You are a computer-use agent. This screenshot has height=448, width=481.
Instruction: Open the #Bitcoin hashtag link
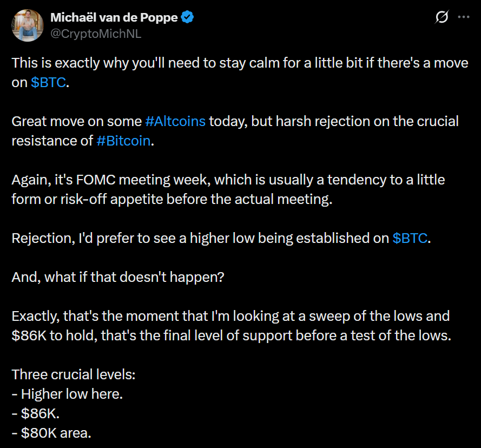pyautogui.click(x=123, y=141)
